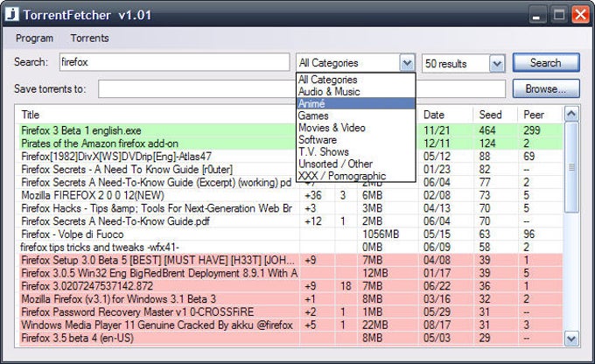Close the TorrentFetcher window
Screen dimensions: 595x364
tap(581, 15)
